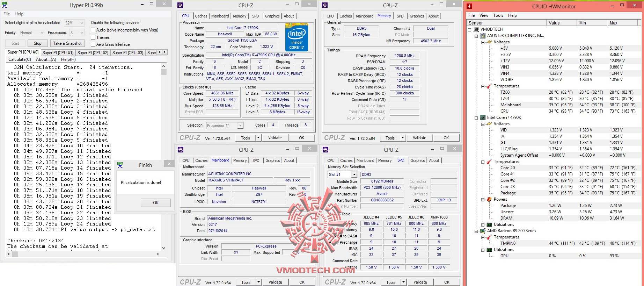Open the Processors count dropdown
The image size is (644, 286).
[x=77, y=33]
